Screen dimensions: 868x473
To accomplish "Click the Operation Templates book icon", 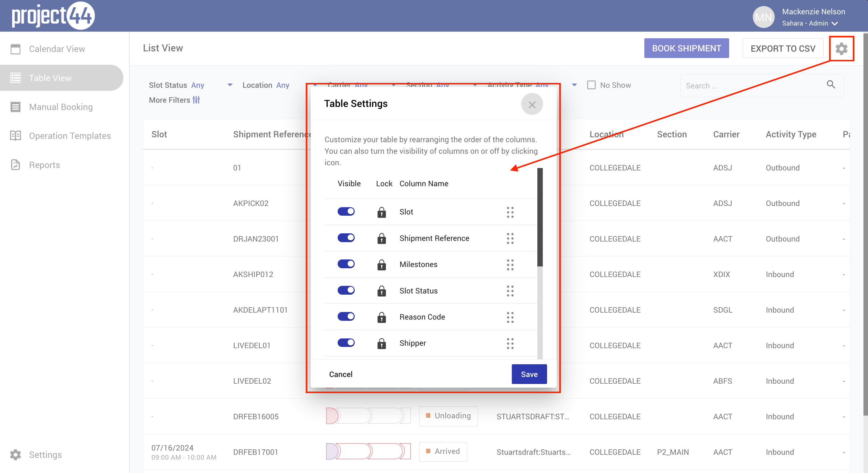I will click(15, 136).
